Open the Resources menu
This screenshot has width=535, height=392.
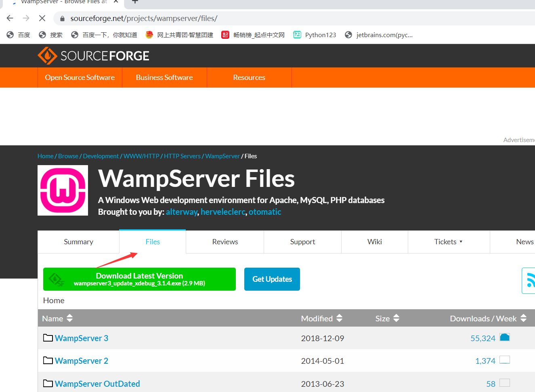point(249,78)
